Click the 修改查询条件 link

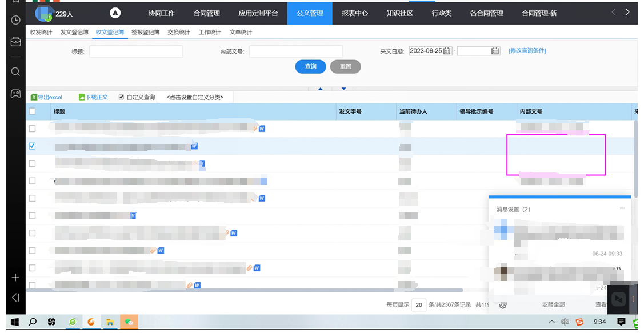pyautogui.click(x=527, y=51)
